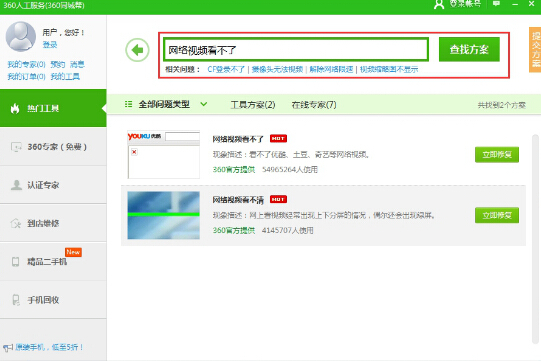Click the megaphone icon at bottom left
The image size is (541, 361).
[x=8, y=348]
